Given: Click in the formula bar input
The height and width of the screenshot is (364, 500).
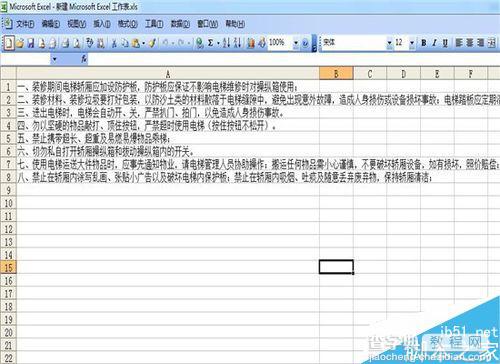Looking at the screenshot, I should coord(293,59).
